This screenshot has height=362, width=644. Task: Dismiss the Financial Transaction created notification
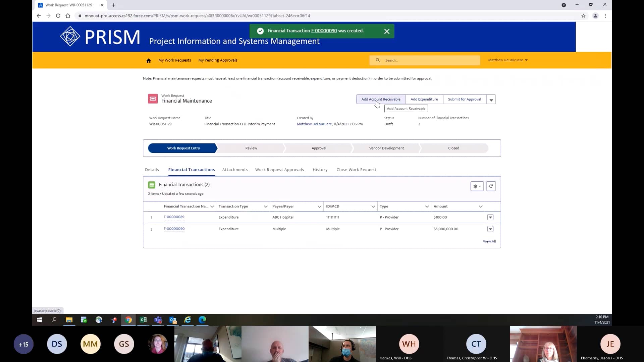[x=387, y=31]
